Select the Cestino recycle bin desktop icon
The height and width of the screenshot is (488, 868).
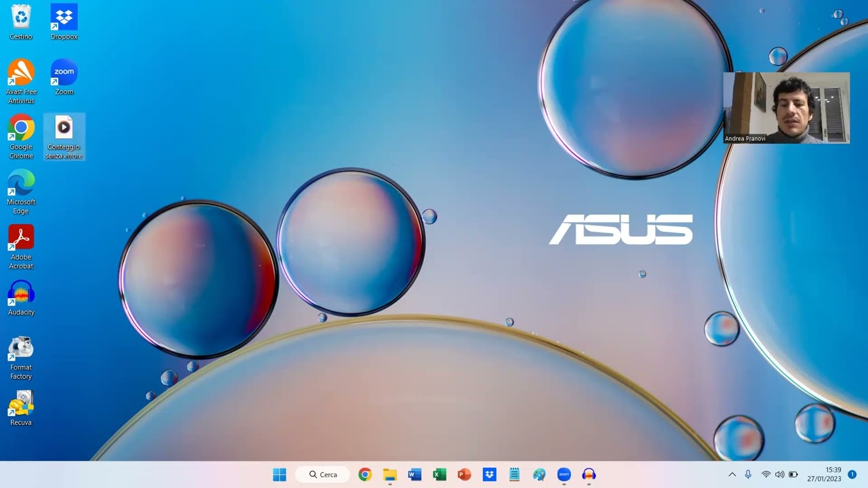(x=21, y=22)
